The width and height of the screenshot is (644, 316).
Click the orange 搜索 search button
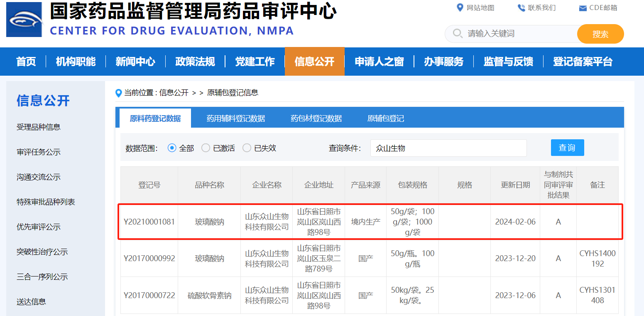tap(600, 34)
